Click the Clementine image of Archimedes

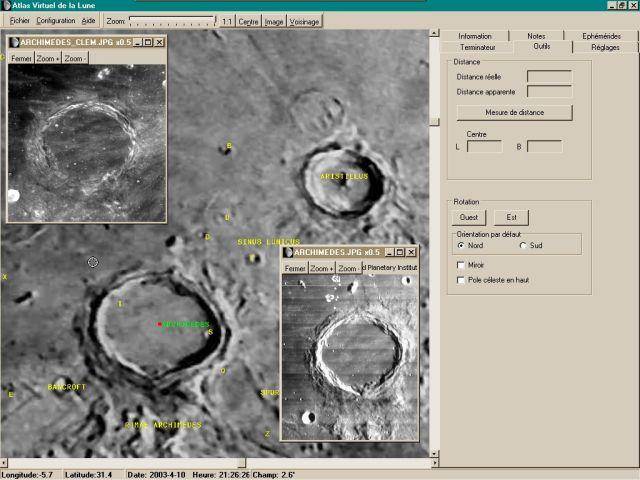point(87,143)
